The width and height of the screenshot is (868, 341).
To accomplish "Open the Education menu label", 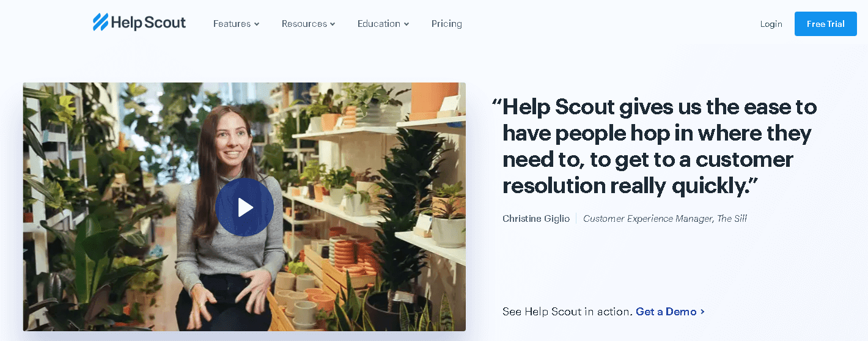I will pos(379,24).
